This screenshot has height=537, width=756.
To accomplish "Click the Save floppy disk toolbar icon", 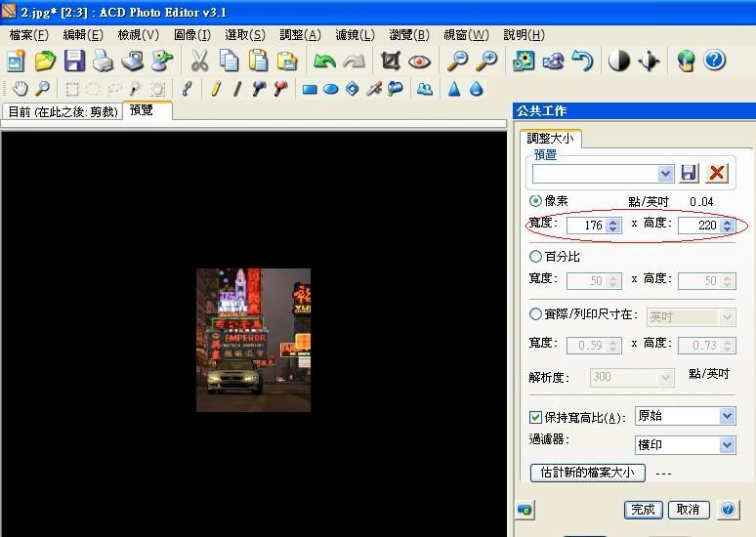I will [74, 62].
